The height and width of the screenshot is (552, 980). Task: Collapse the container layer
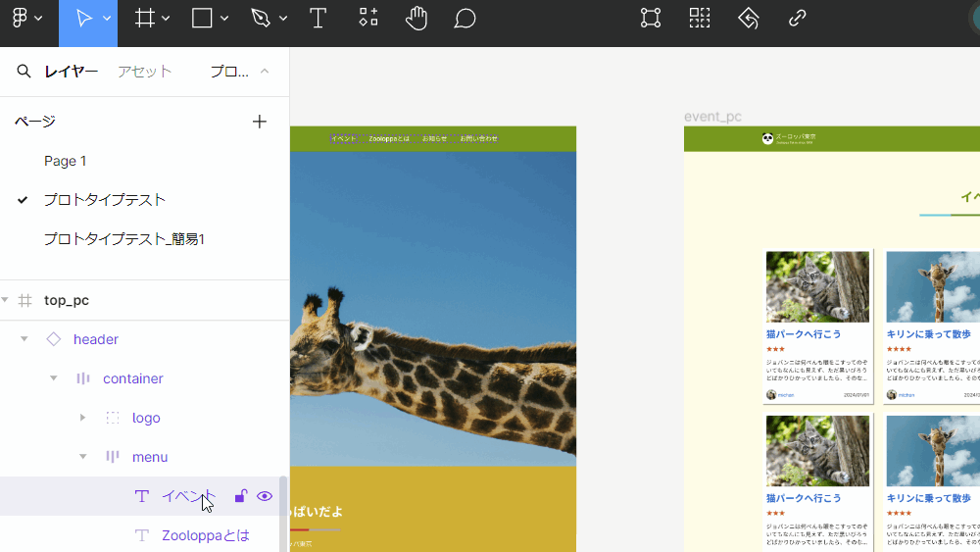tap(54, 378)
